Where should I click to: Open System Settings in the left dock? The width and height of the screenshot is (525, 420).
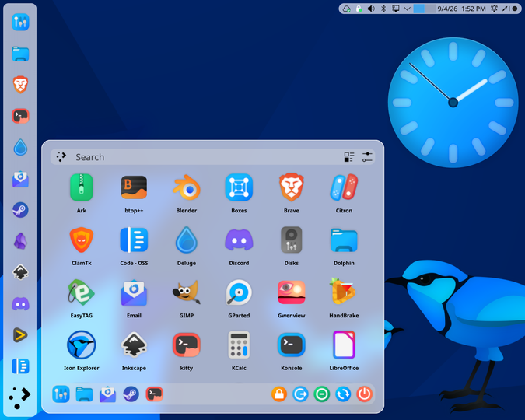point(20,22)
